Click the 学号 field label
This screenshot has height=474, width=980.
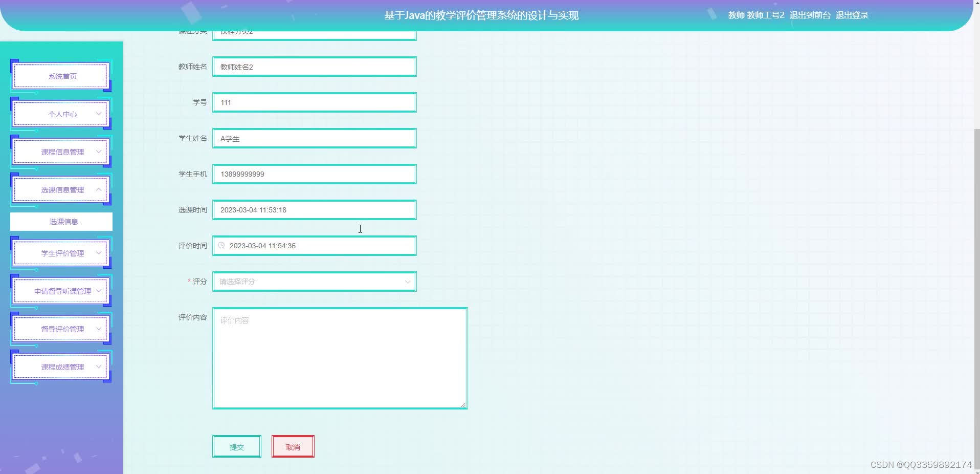199,102
